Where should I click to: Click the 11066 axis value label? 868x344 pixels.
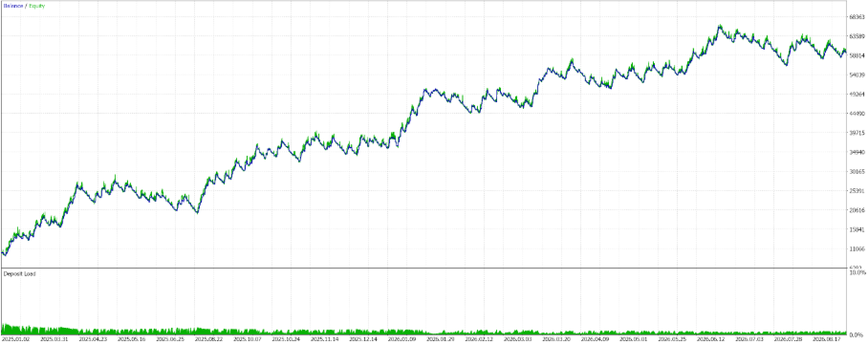tap(857, 248)
